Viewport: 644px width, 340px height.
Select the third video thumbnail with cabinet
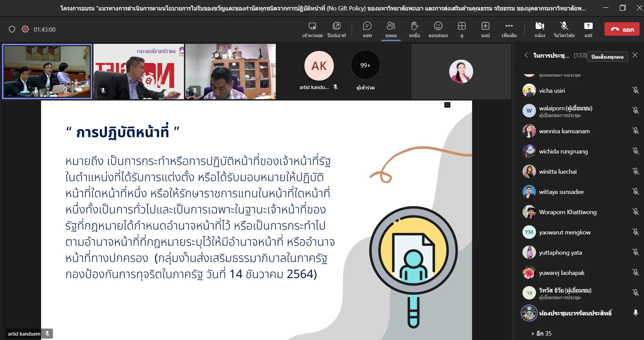click(x=231, y=72)
